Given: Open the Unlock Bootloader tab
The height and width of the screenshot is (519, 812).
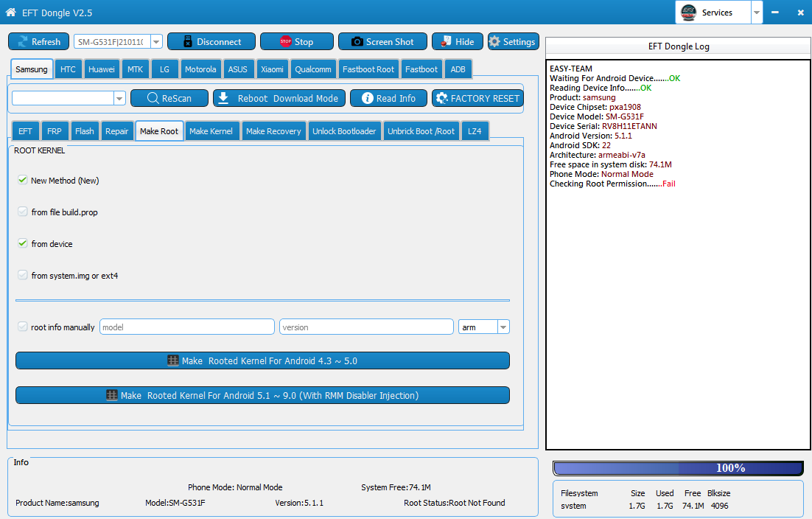Looking at the screenshot, I should (344, 131).
